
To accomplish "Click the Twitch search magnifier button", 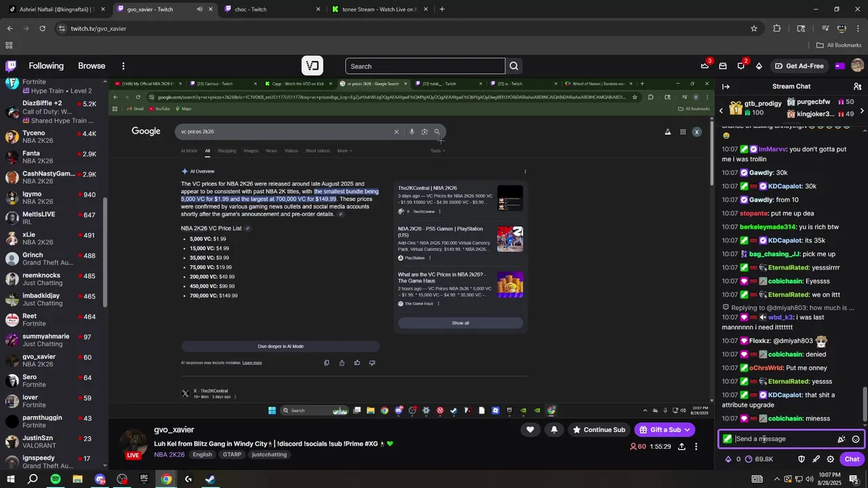I will 514,66.
